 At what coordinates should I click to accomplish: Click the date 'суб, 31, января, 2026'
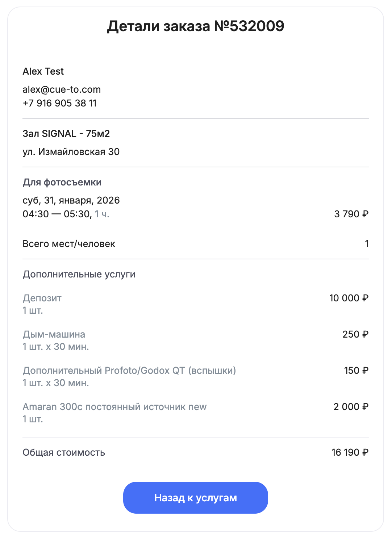click(x=71, y=200)
